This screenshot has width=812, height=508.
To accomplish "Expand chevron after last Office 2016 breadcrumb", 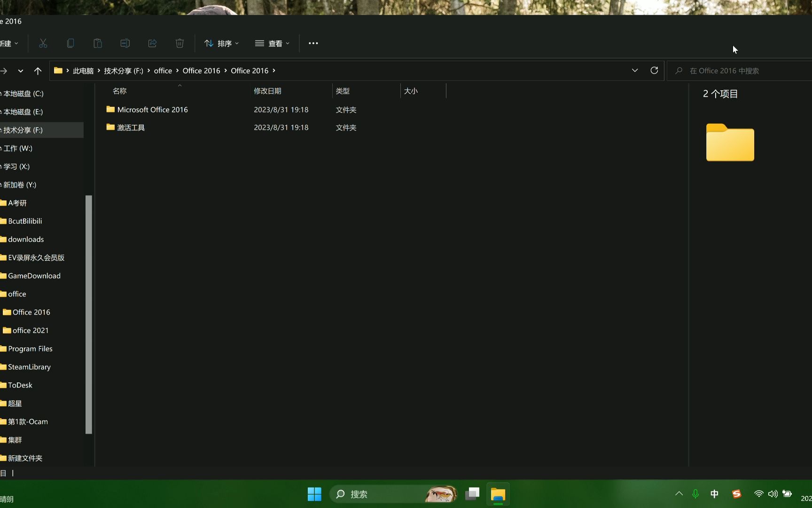I will [x=274, y=71].
